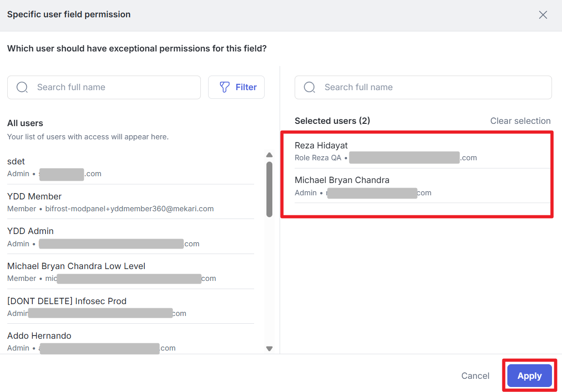Select [DONT DELETE] Infosec Prod user
This screenshot has height=392, width=562.
pyautogui.click(x=130, y=306)
